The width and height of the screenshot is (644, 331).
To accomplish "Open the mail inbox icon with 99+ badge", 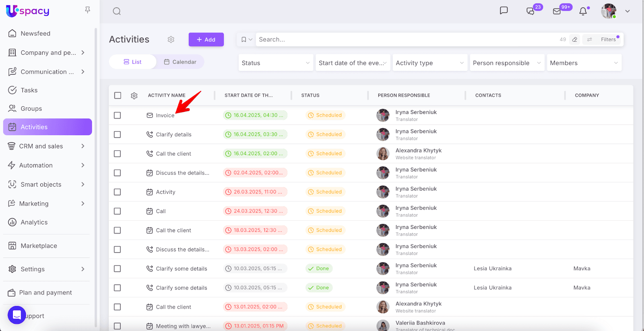I will coord(557,11).
